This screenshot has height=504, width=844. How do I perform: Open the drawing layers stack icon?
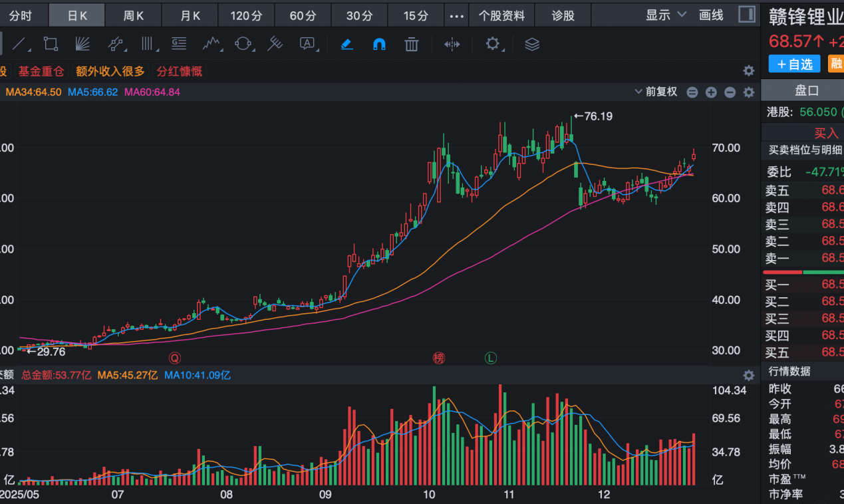tap(532, 45)
